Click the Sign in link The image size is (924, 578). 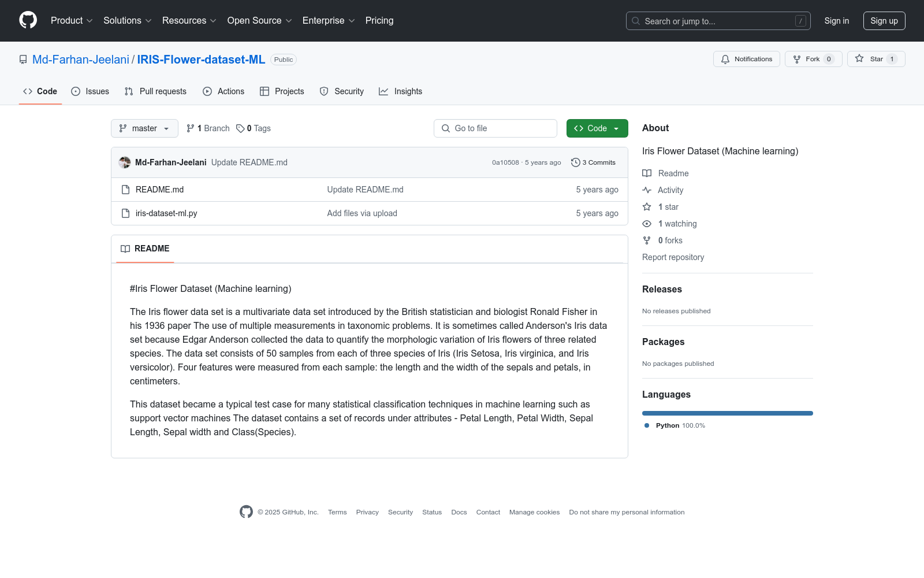[x=837, y=21]
